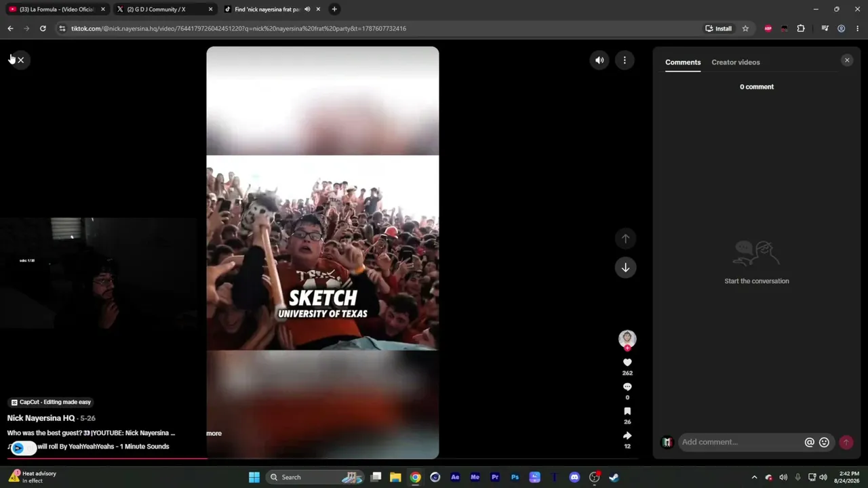The image size is (868, 488).
Task: Select Google Chrome on the taskbar
Action: point(415,477)
